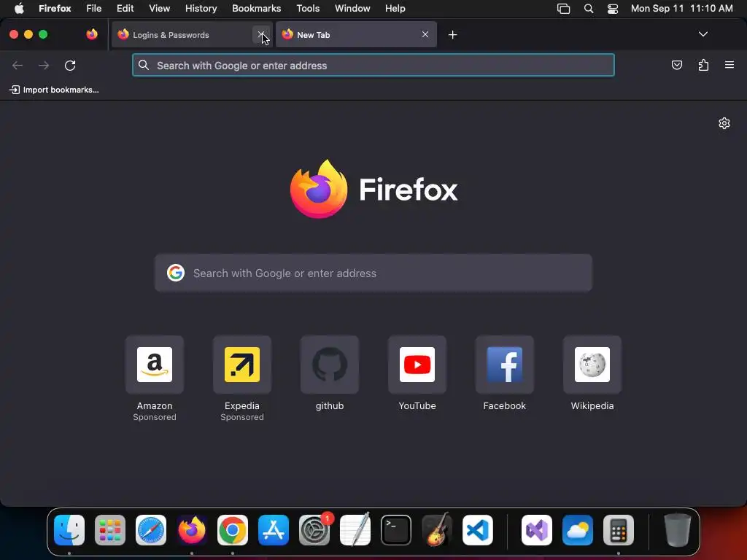Open Control Center in menu bar
This screenshot has height=560, width=747.
613,9
